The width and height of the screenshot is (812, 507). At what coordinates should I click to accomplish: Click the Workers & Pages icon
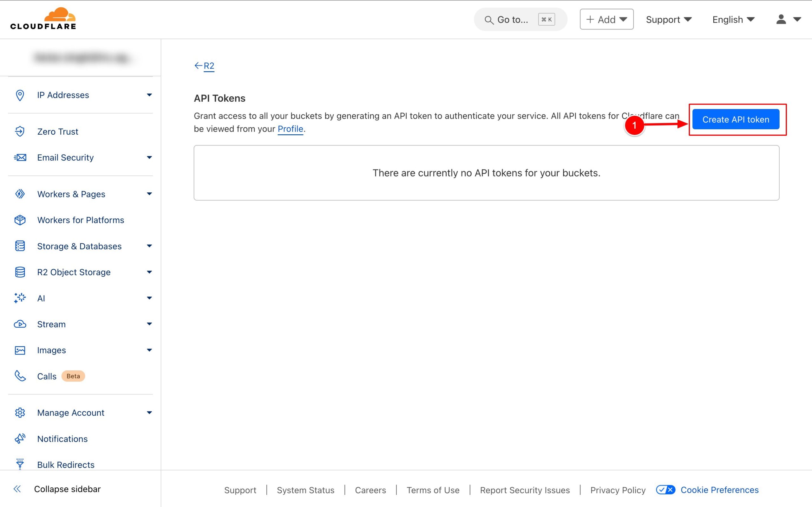point(20,194)
